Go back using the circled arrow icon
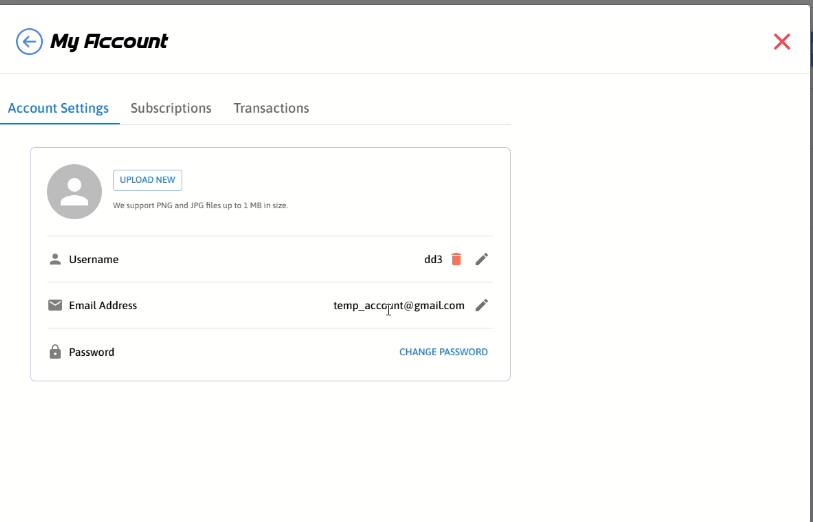813x522 pixels. (x=29, y=41)
